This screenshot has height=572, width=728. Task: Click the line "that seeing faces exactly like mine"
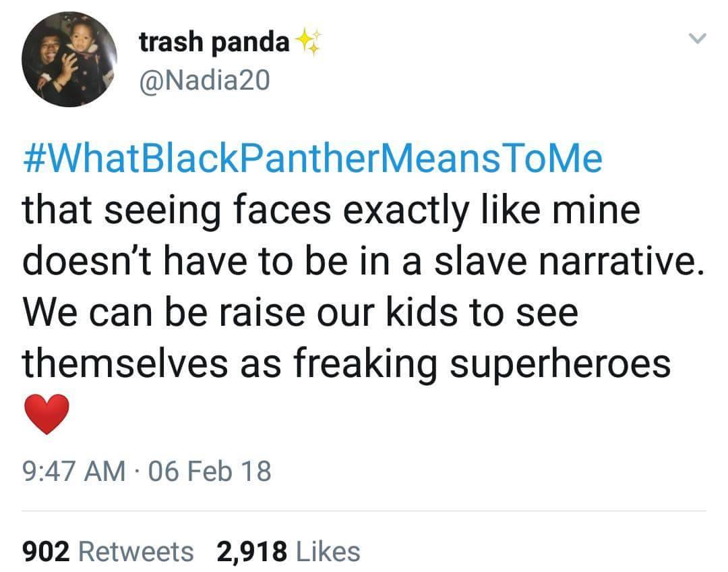click(330, 210)
